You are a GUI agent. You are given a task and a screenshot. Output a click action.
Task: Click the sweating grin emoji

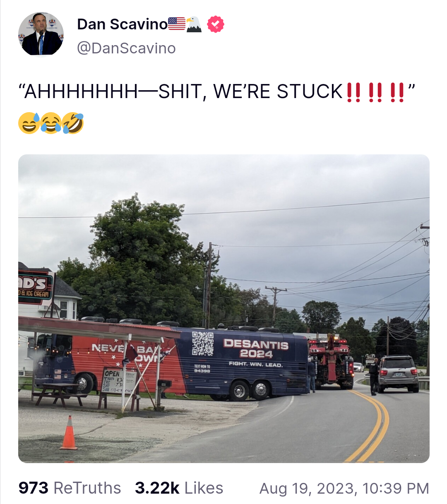pyautogui.click(x=29, y=123)
